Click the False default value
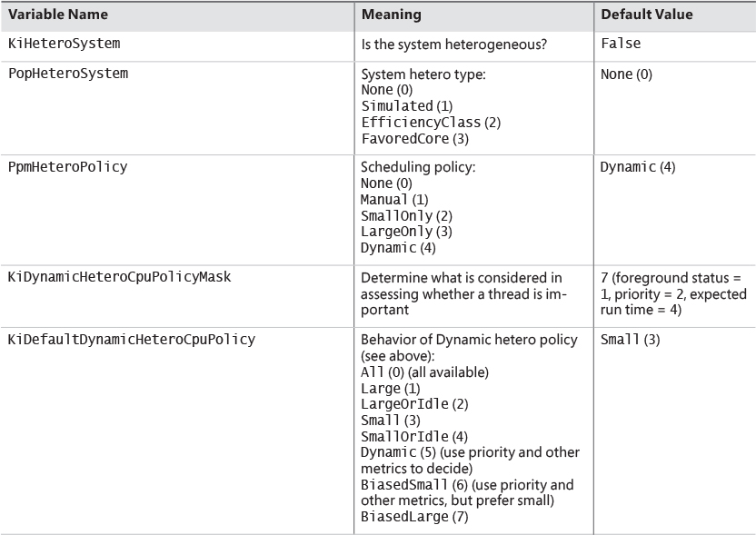 click(x=621, y=44)
